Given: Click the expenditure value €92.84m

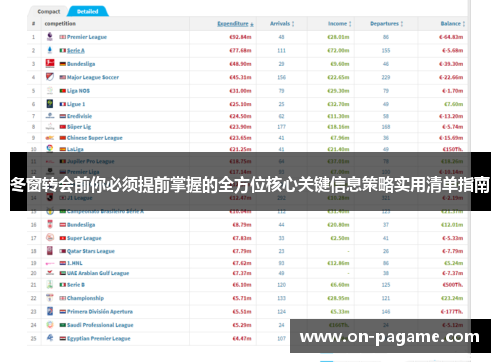Looking at the screenshot, I should tap(240, 37).
